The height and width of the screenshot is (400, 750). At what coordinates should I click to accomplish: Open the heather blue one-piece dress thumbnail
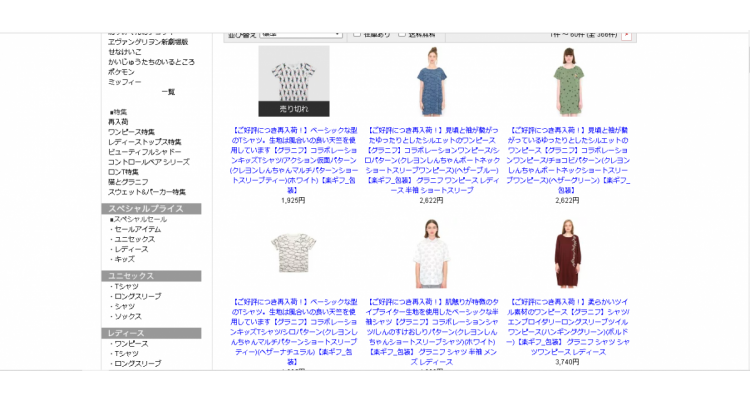pyautogui.click(x=431, y=81)
